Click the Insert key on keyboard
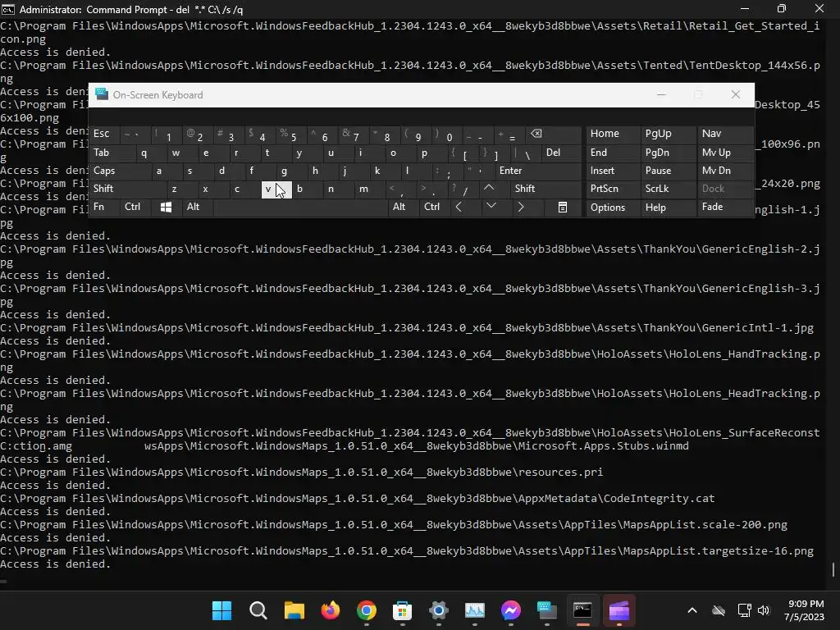Screen dimensions: 840x630 [612, 171]
